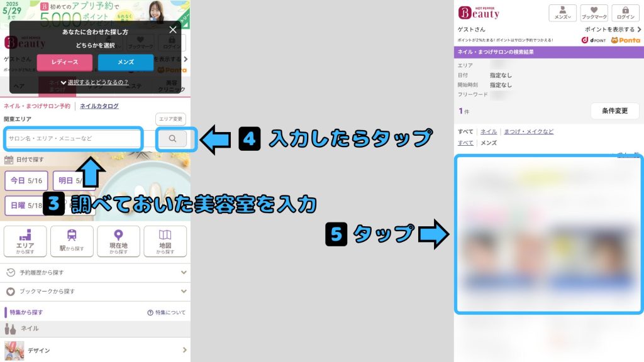
Task: Expand 予約履歴から探す section
Action: pos(96,273)
